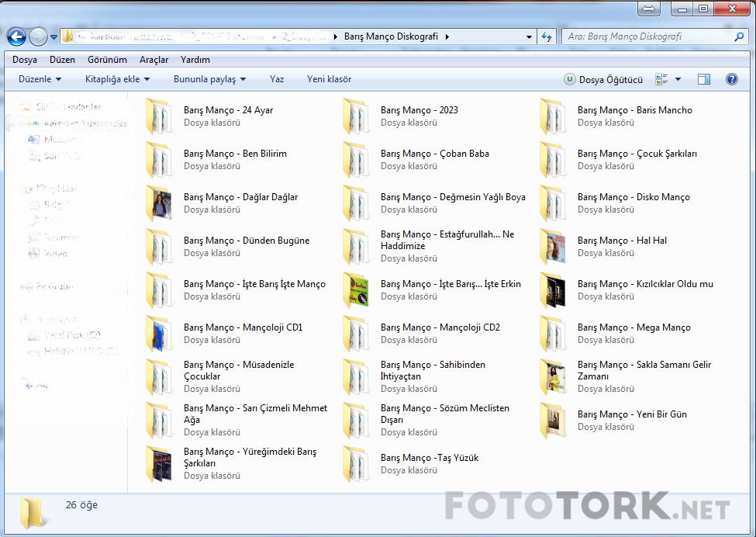Open the Düzen menu
The image size is (756, 537).
(x=62, y=60)
